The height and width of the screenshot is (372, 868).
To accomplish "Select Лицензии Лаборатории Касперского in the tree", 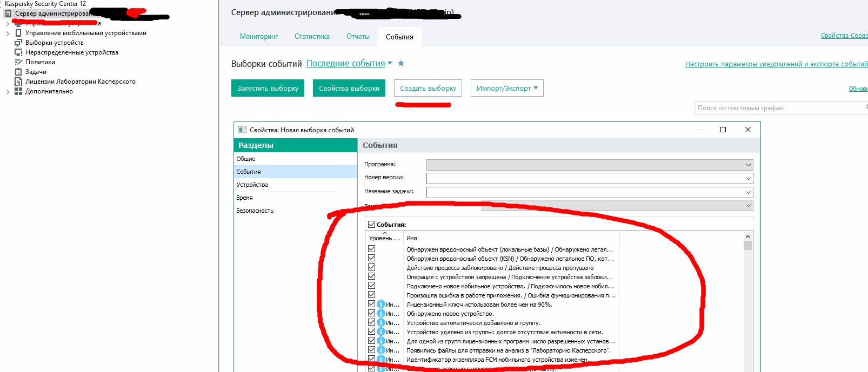I will coord(81,82).
